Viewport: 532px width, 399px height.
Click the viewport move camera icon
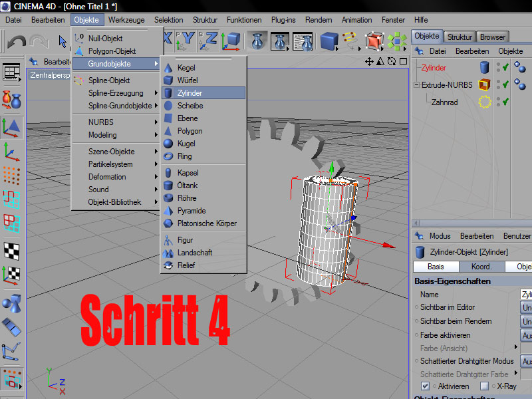click(369, 61)
